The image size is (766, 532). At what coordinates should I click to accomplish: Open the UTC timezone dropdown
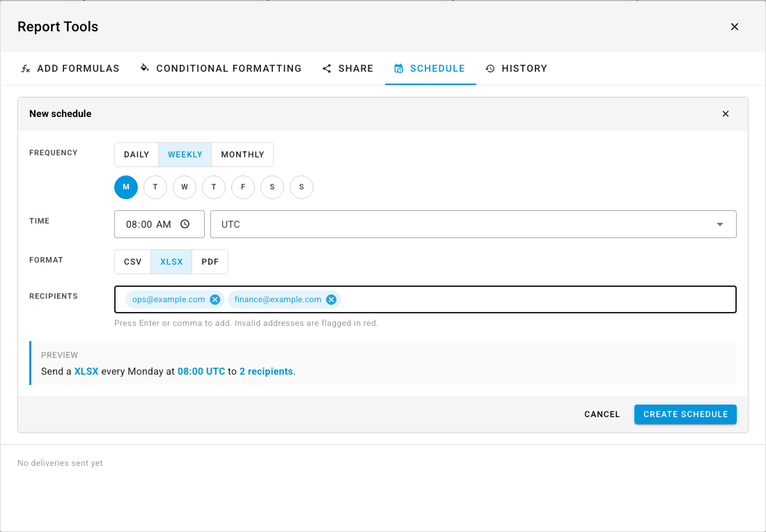click(x=473, y=224)
